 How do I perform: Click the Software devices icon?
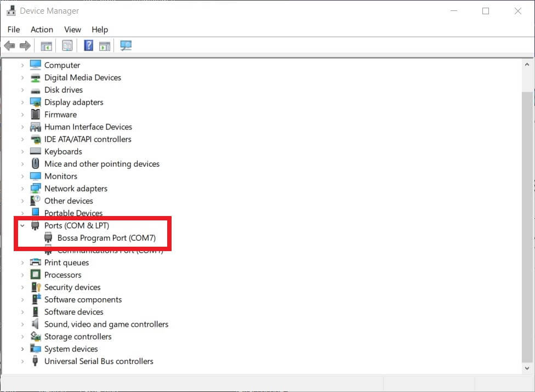click(35, 312)
